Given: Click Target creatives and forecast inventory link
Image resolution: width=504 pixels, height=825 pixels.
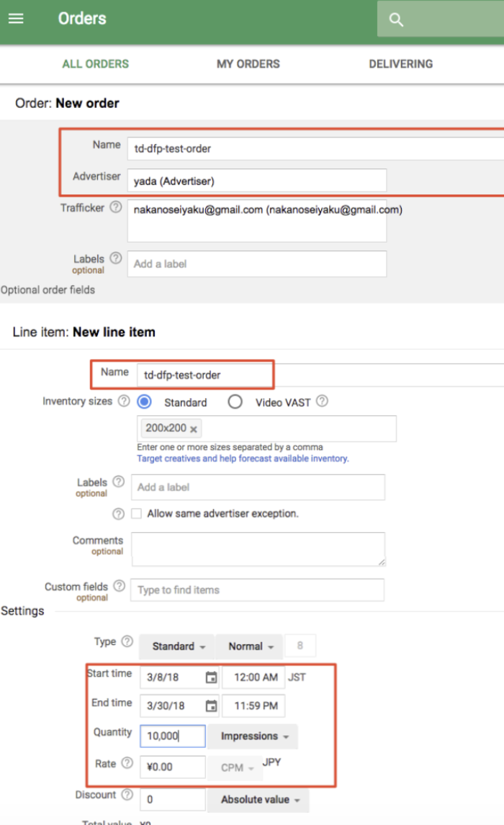Looking at the screenshot, I should click(243, 459).
